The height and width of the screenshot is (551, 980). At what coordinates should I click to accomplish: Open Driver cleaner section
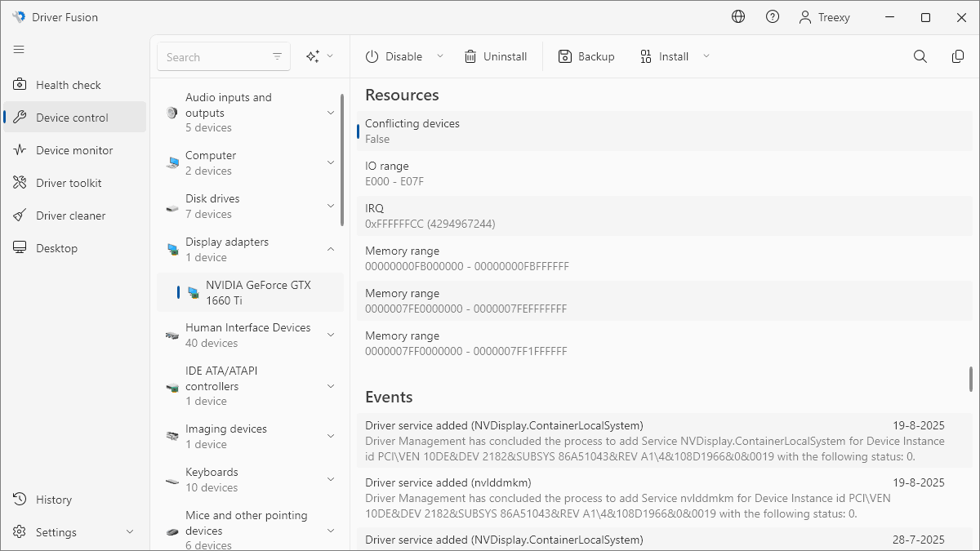70,216
